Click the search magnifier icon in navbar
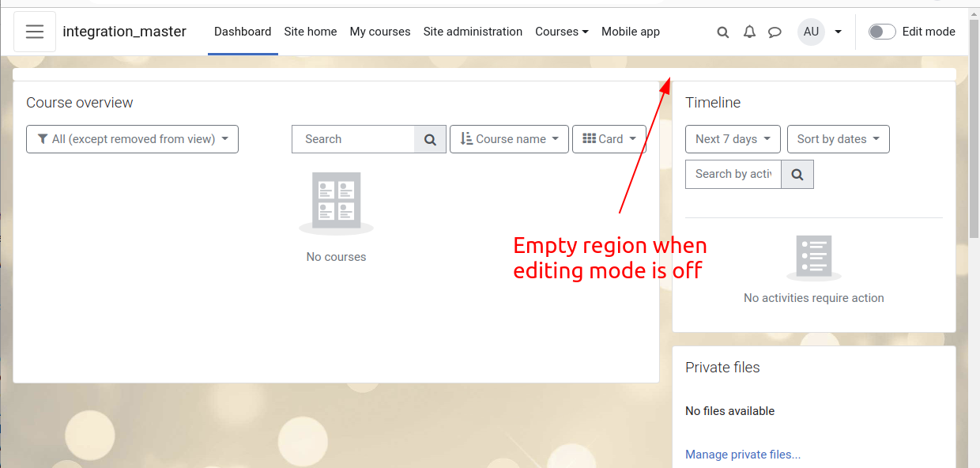The height and width of the screenshot is (468, 980). tap(723, 32)
